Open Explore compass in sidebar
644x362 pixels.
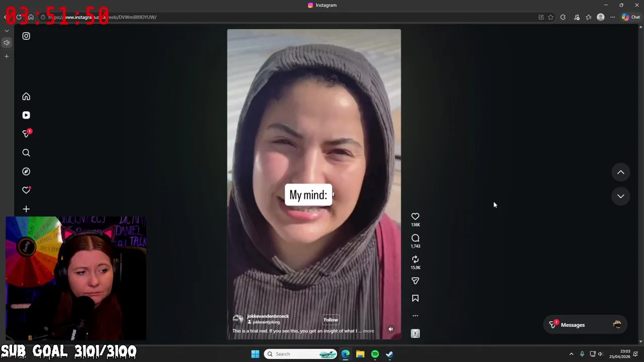26,171
